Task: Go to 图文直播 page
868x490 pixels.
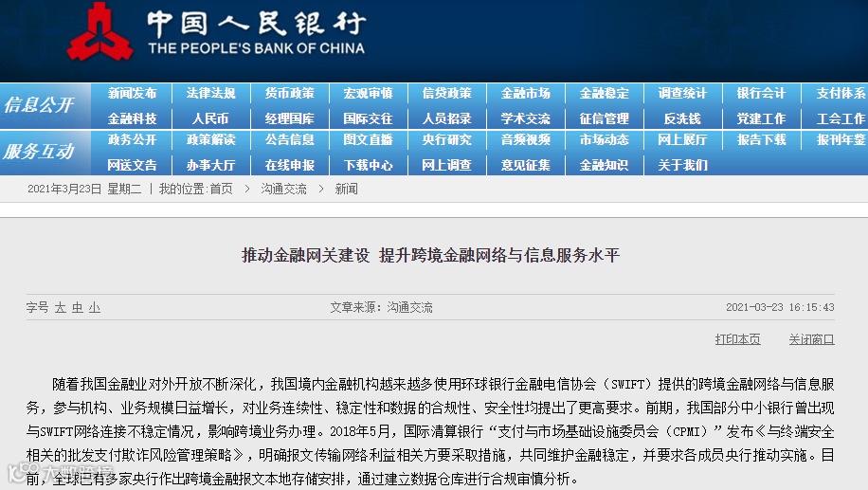Action: tap(368, 139)
